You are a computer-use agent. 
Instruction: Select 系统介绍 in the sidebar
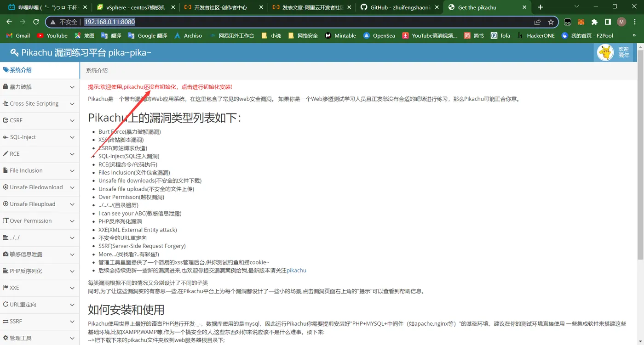40,70
